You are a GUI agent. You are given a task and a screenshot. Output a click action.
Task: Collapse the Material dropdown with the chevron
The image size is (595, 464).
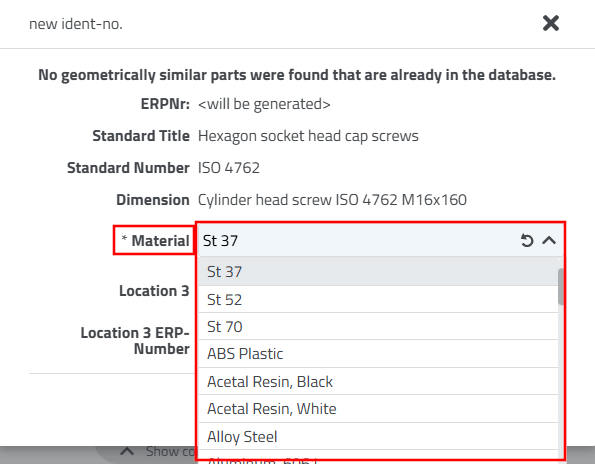tap(549, 241)
